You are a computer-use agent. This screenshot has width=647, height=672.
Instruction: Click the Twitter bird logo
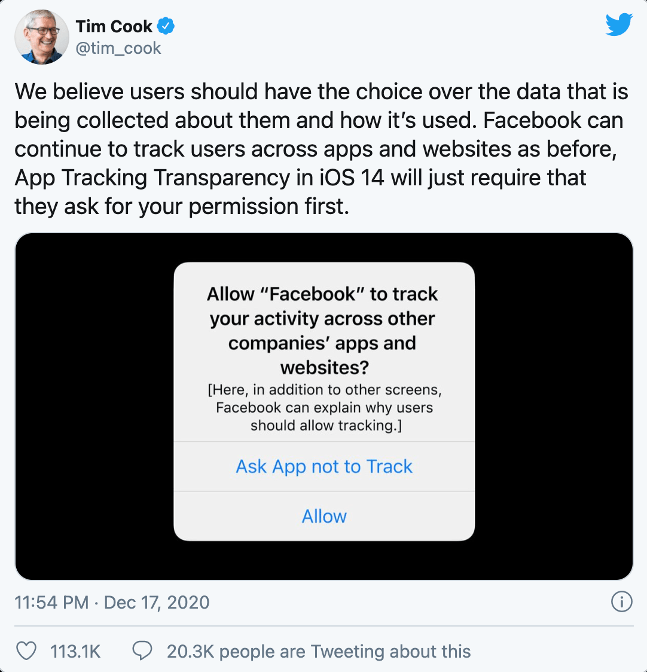click(619, 26)
